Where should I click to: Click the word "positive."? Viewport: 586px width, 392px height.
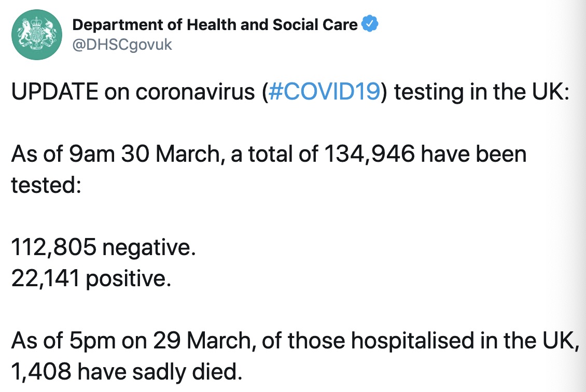click(x=128, y=279)
